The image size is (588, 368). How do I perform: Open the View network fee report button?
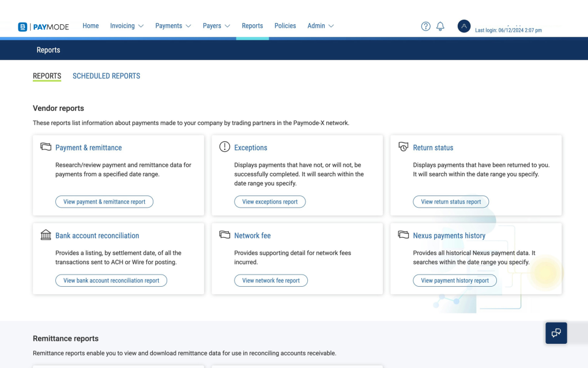coord(271,280)
